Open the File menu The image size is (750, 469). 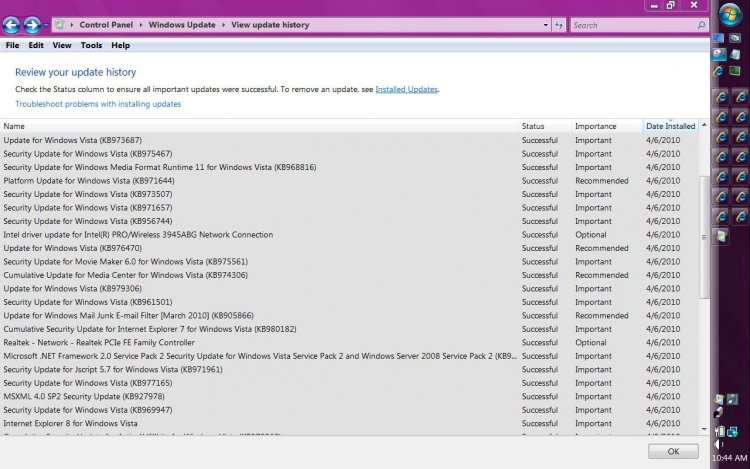(12, 45)
